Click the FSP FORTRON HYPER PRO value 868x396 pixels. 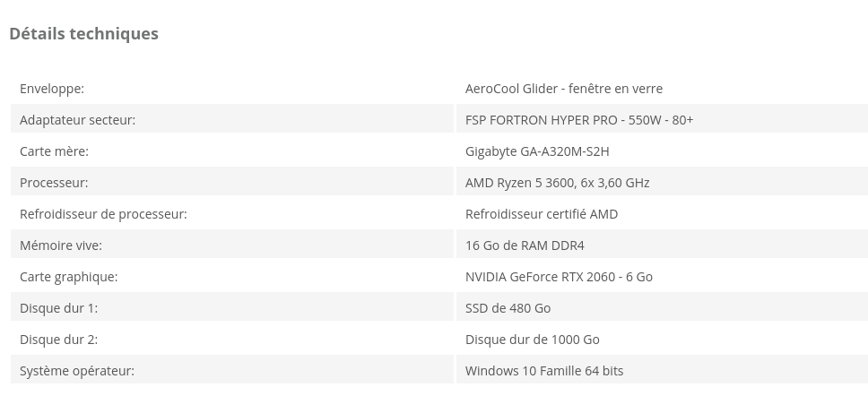(x=579, y=120)
